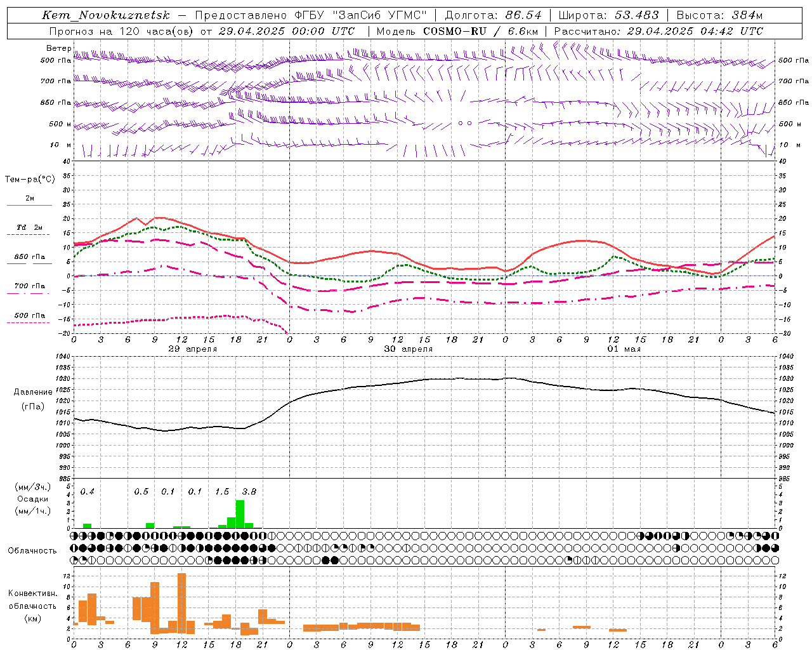Screen dimensions: 812x650
Task: Click the '3.8' precipitation total value
Action: (x=249, y=492)
